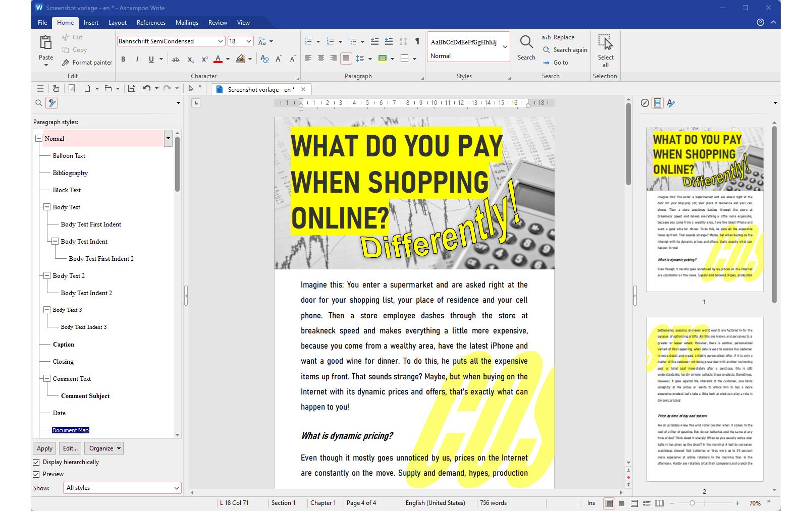812x511 pixels.
Task: Disable the Preview checkbox
Action: pos(36,474)
